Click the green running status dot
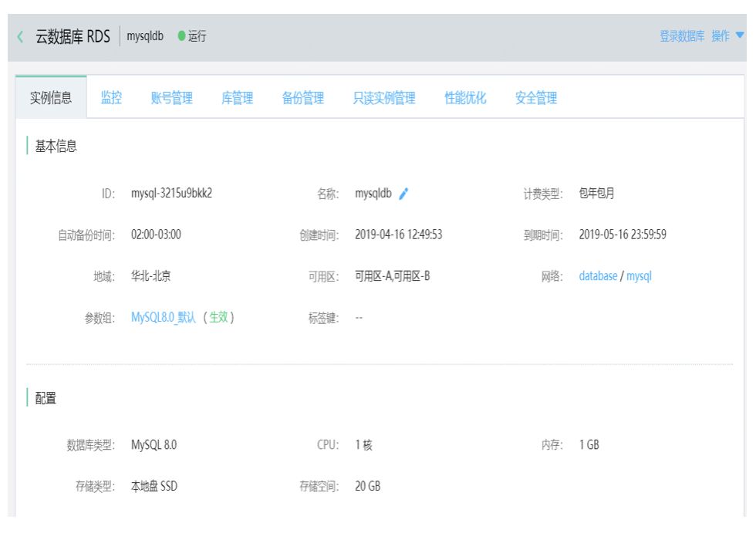Viewport: 756px width, 540px height. point(181,36)
